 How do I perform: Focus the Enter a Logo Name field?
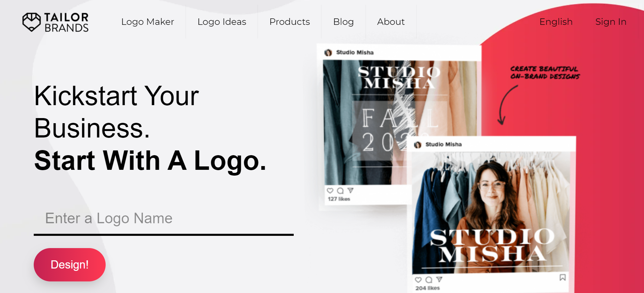(164, 218)
